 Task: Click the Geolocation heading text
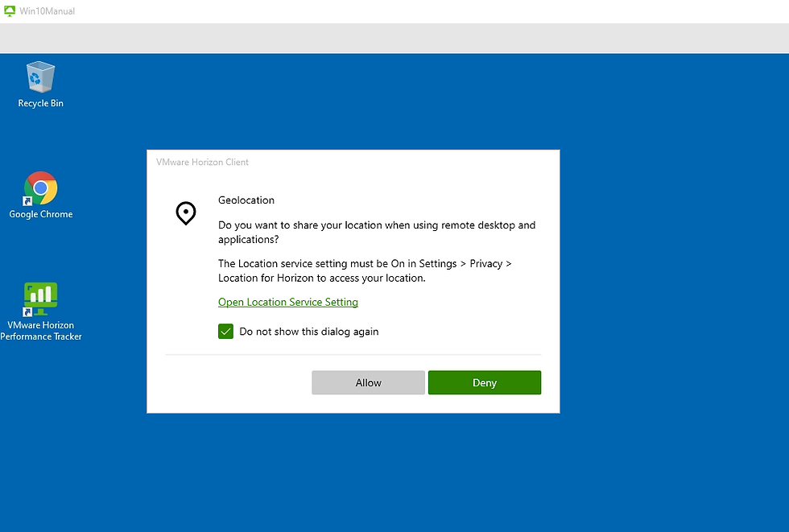[246, 200]
